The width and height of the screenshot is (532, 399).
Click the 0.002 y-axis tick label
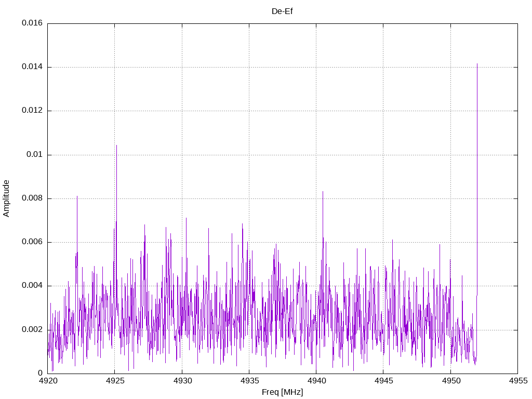[x=32, y=330]
